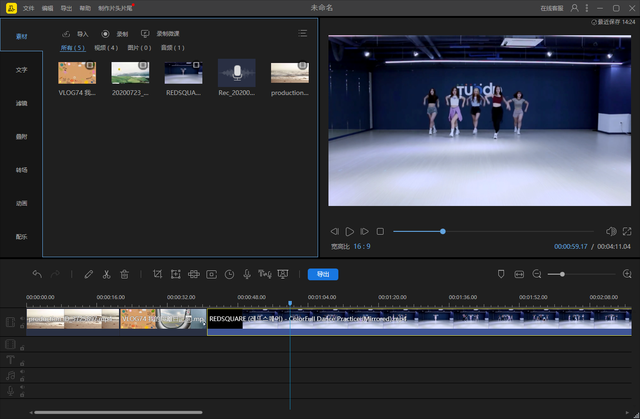Open the 文件 menu
The image size is (640, 419).
(x=29, y=7)
